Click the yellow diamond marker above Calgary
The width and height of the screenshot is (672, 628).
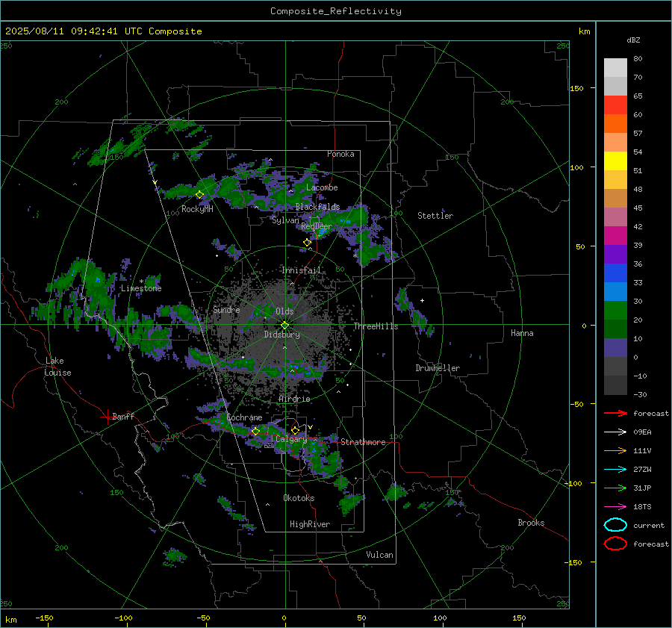295,430
